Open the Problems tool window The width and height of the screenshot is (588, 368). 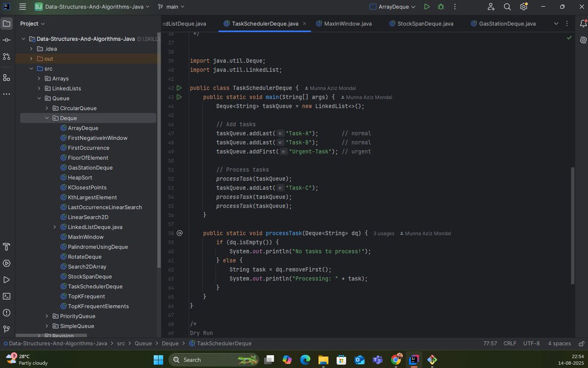[6, 313]
